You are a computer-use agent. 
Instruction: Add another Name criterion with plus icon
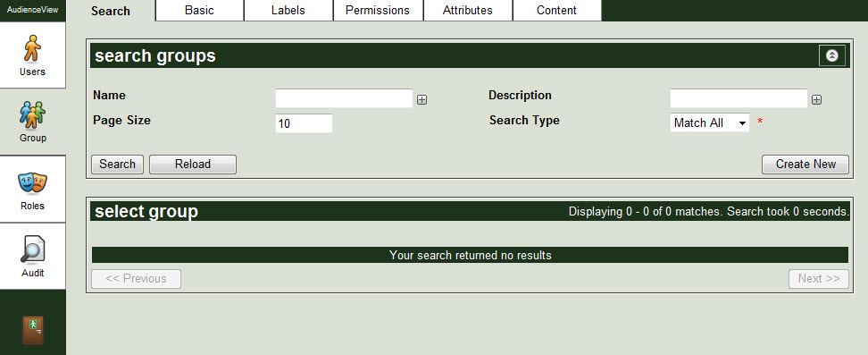click(x=421, y=100)
